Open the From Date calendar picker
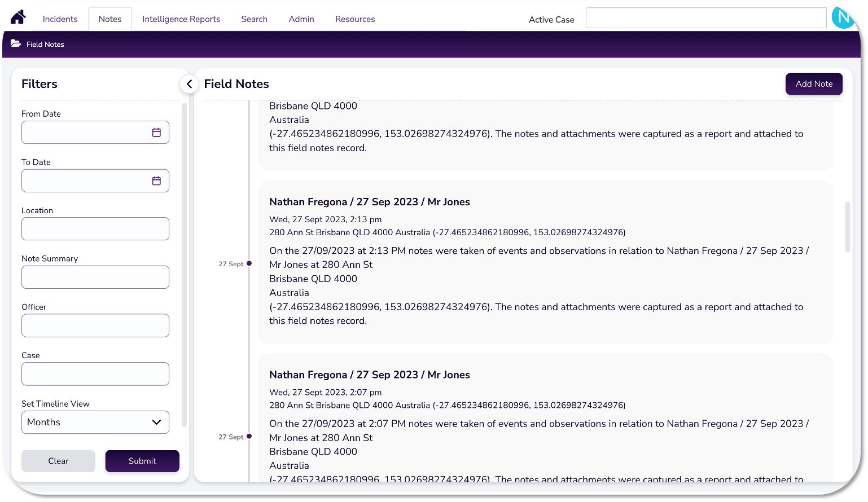 tap(156, 133)
